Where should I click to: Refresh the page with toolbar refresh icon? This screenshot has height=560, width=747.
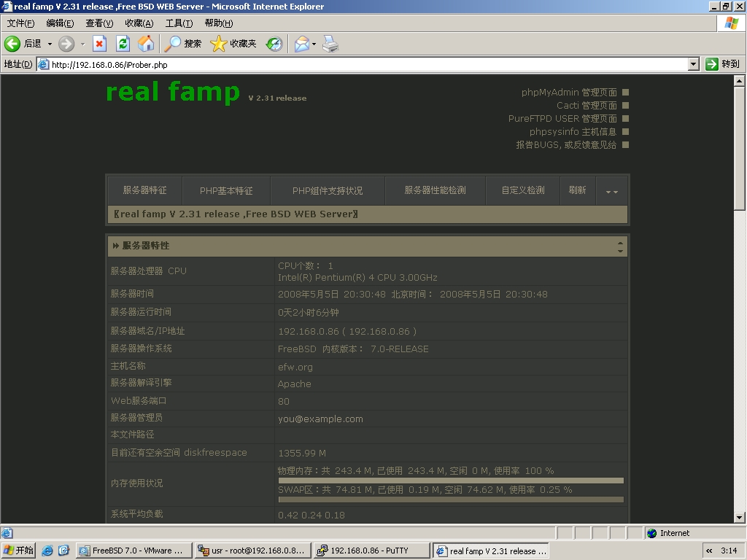[123, 44]
